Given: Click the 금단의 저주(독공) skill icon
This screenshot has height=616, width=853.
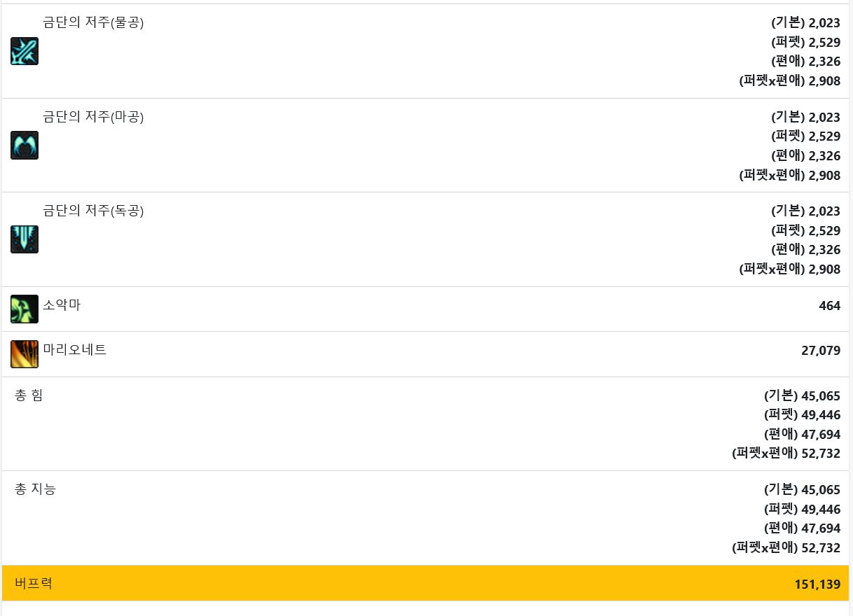Looking at the screenshot, I should pyautogui.click(x=25, y=239).
